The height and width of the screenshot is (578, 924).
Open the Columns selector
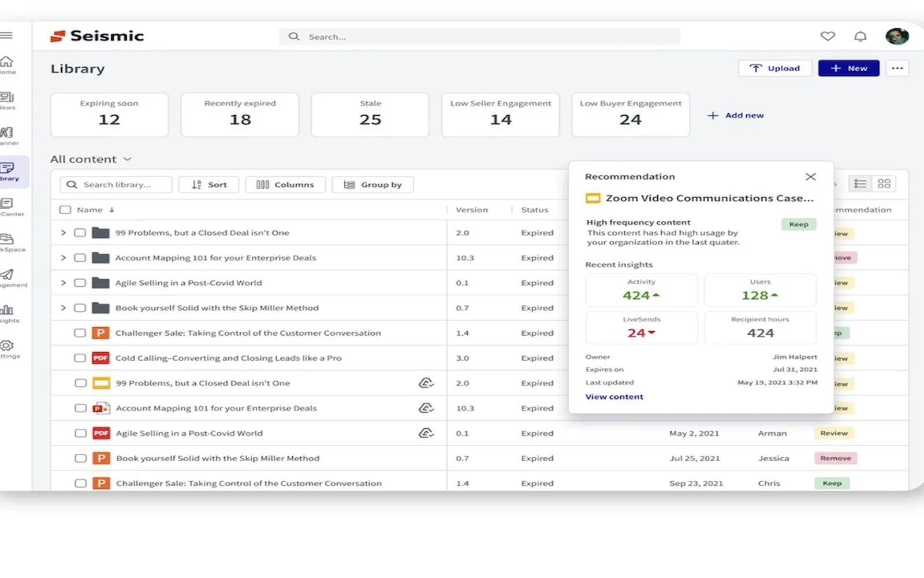pos(285,184)
